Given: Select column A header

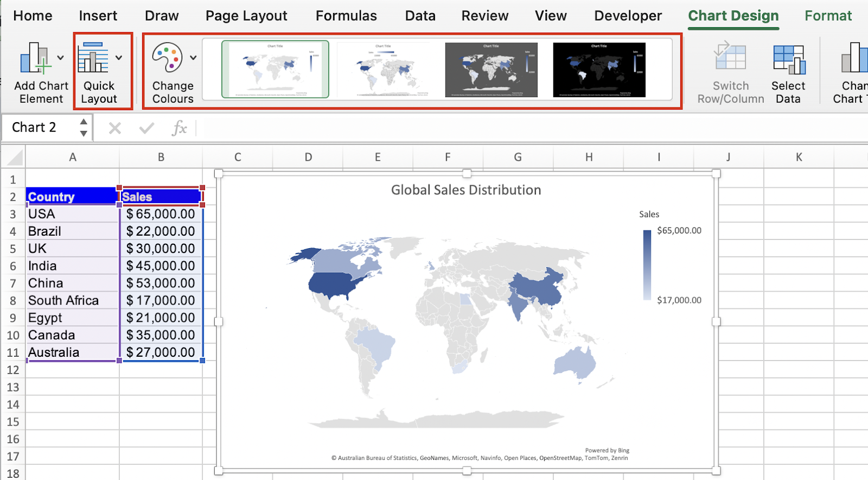Looking at the screenshot, I should pos(73,157).
